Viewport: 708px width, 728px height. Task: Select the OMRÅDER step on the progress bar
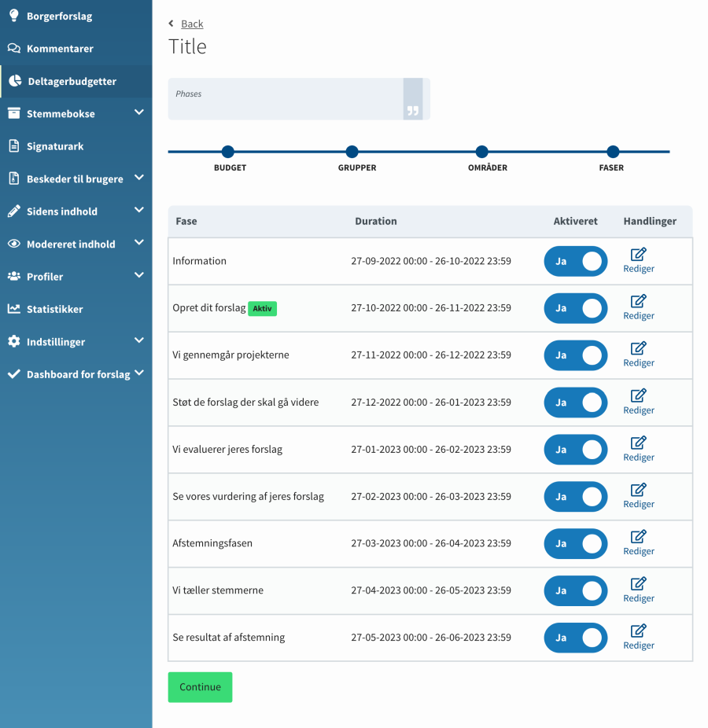point(482,152)
